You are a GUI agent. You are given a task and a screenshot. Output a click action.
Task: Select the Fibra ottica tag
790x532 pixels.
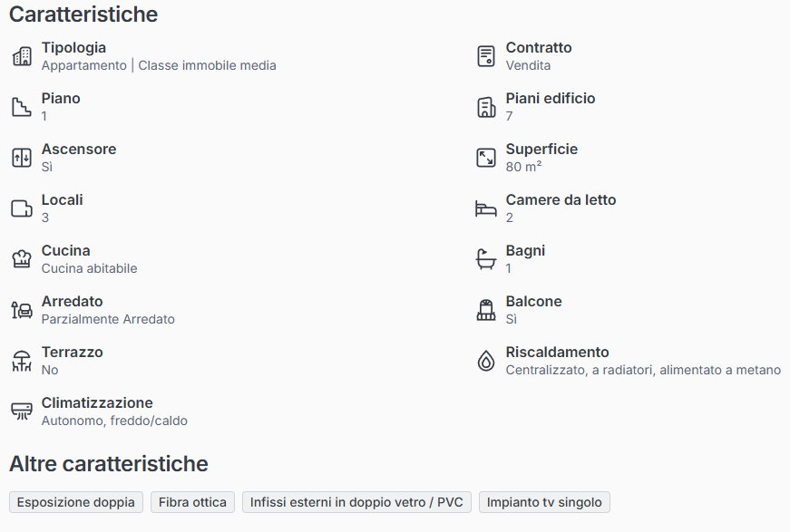192,502
